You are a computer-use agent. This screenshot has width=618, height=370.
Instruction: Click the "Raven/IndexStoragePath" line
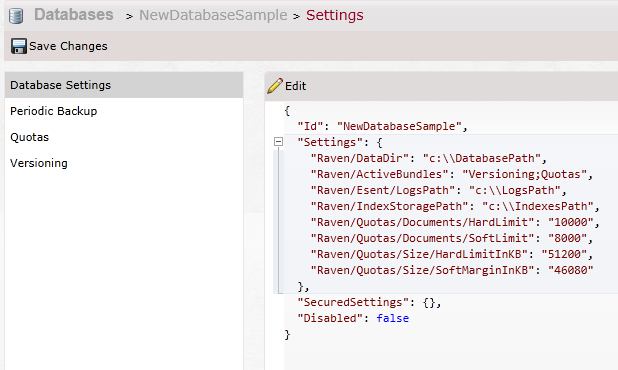pos(455,206)
